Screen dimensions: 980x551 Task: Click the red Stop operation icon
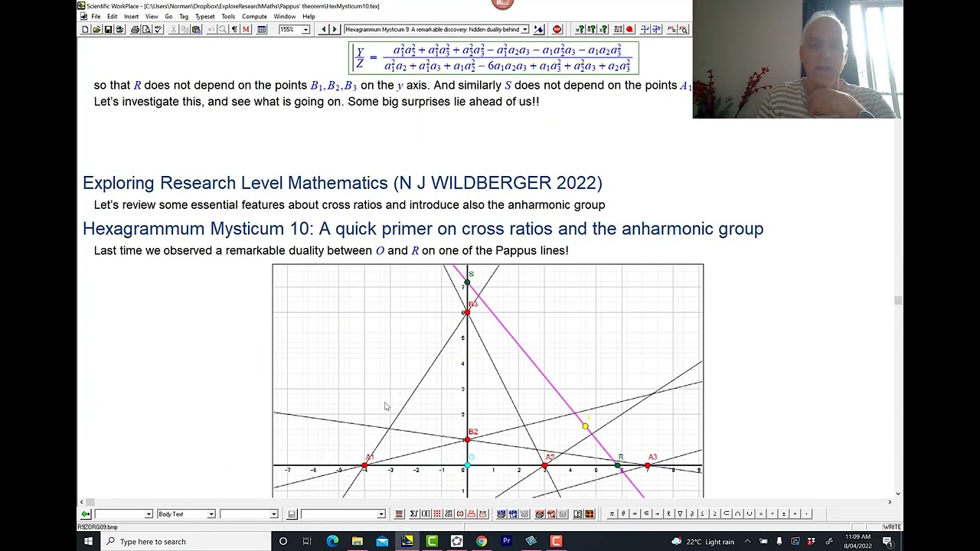557,29
